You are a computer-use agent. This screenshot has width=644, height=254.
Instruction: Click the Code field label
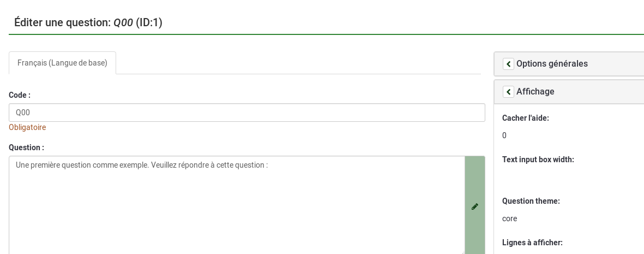coord(20,95)
